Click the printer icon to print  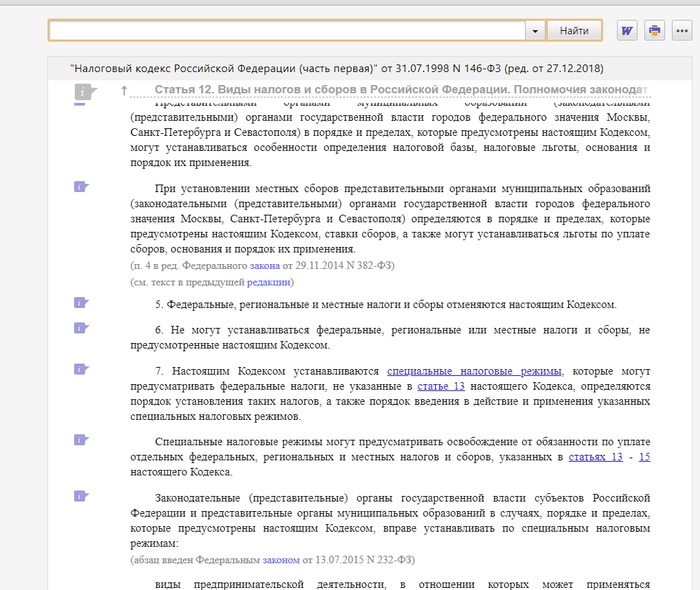(x=655, y=31)
